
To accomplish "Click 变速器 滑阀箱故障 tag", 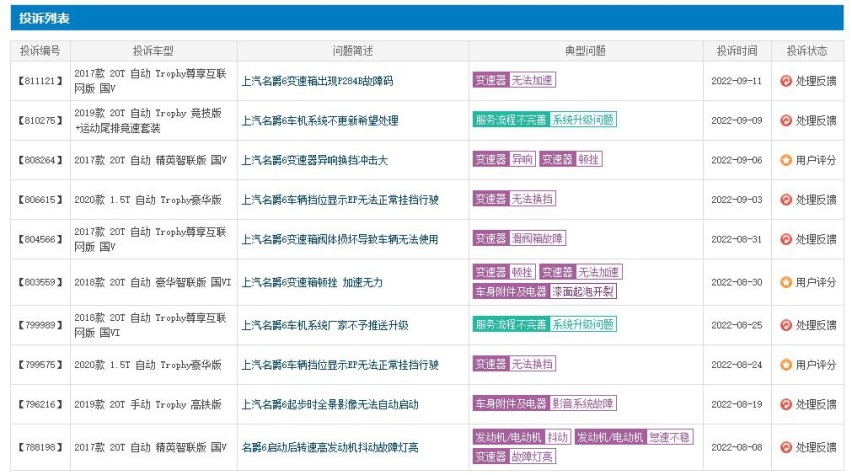I will click(x=519, y=238).
